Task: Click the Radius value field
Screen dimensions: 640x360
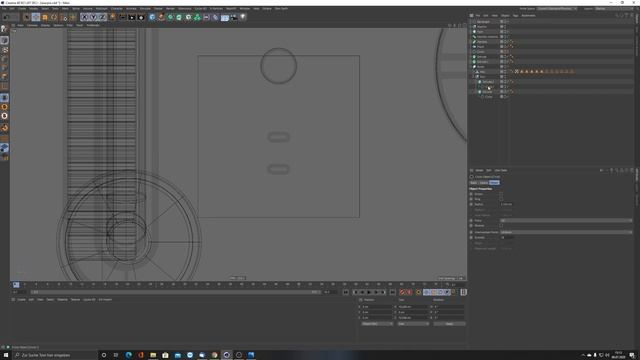Action: [507, 204]
